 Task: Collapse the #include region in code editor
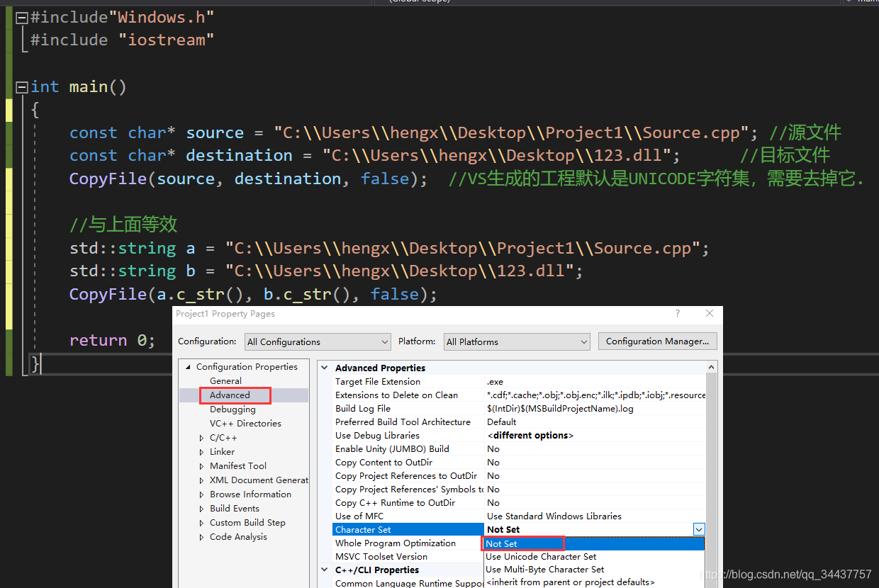22,18
